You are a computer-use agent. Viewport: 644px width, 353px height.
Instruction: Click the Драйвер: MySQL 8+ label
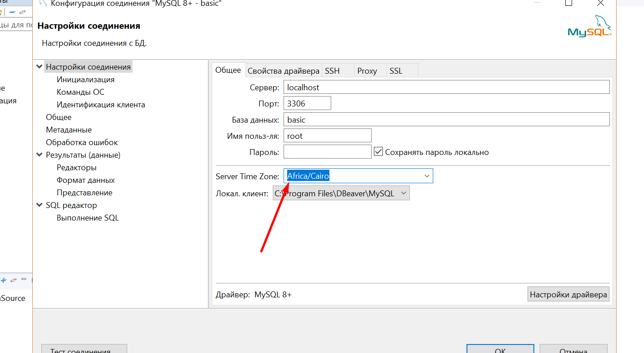point(253,295)
